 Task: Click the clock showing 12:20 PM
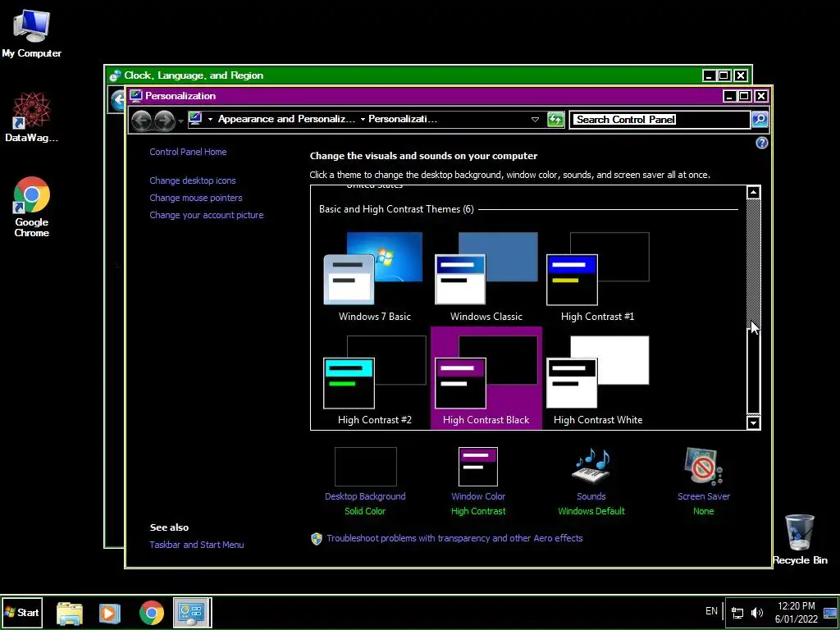tap(796, 613)
